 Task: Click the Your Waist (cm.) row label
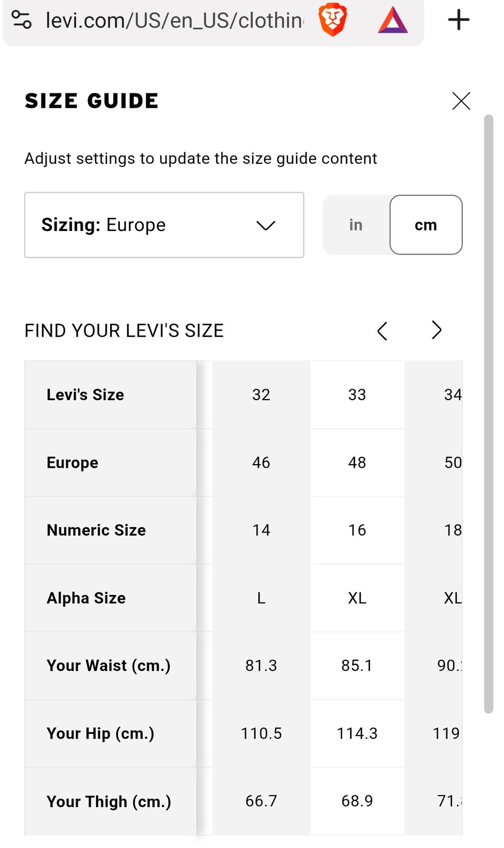click(109, 666)
